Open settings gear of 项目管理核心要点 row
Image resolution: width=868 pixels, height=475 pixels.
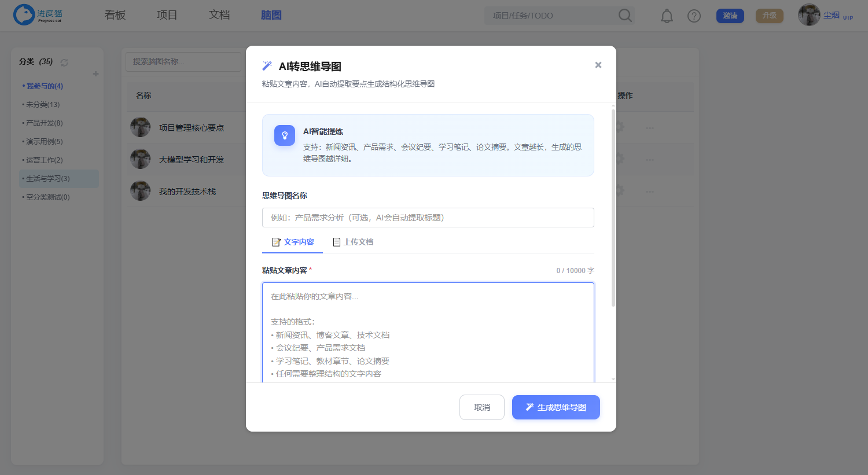click(620, 127)
